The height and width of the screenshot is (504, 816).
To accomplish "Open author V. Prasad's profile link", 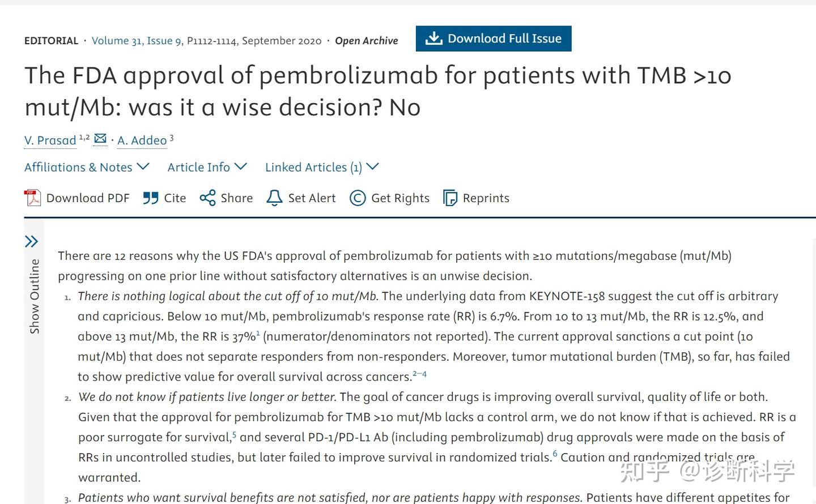I will pos(50,140).
